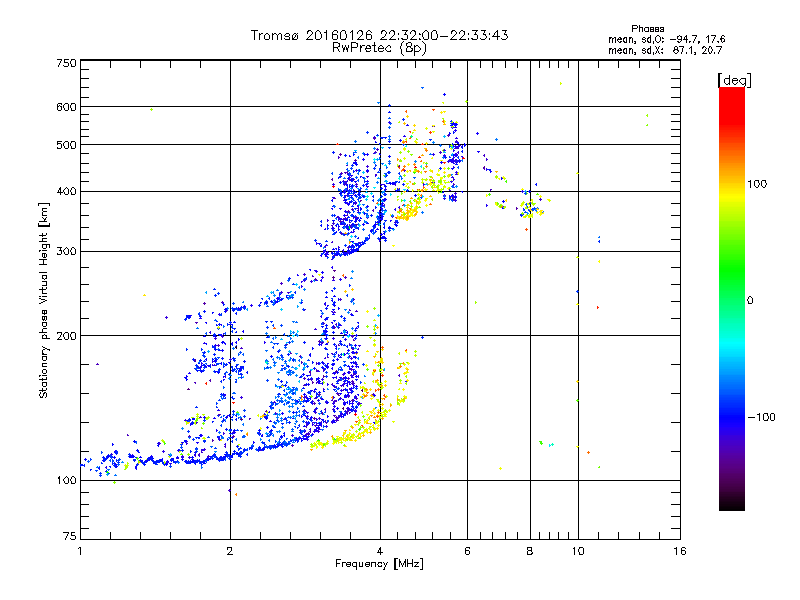Click the x-axis tick label '16'
Viewport: 800px width, 600px height.
680,551
